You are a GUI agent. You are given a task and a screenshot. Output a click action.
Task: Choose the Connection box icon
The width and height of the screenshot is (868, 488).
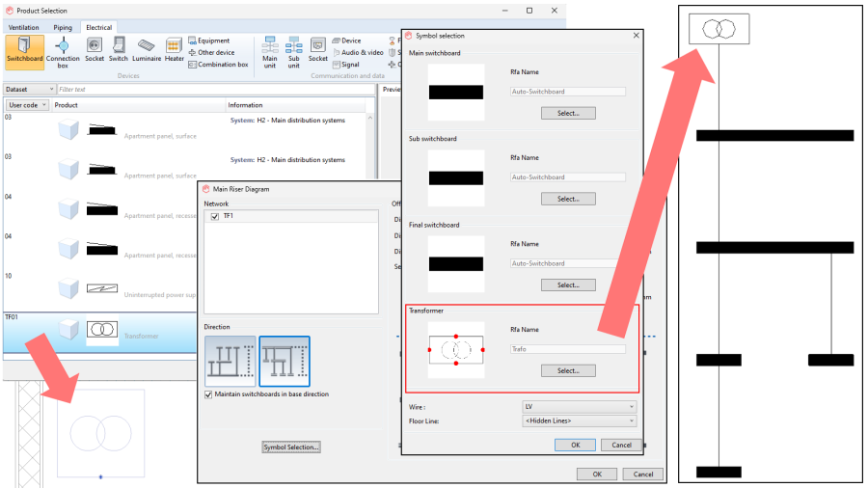(x=63, y=53)
